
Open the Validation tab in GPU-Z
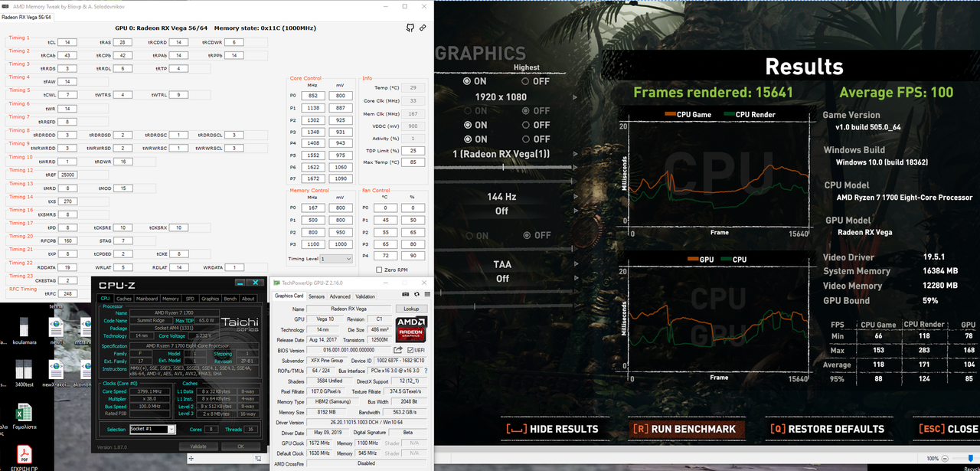pos(365,296)
